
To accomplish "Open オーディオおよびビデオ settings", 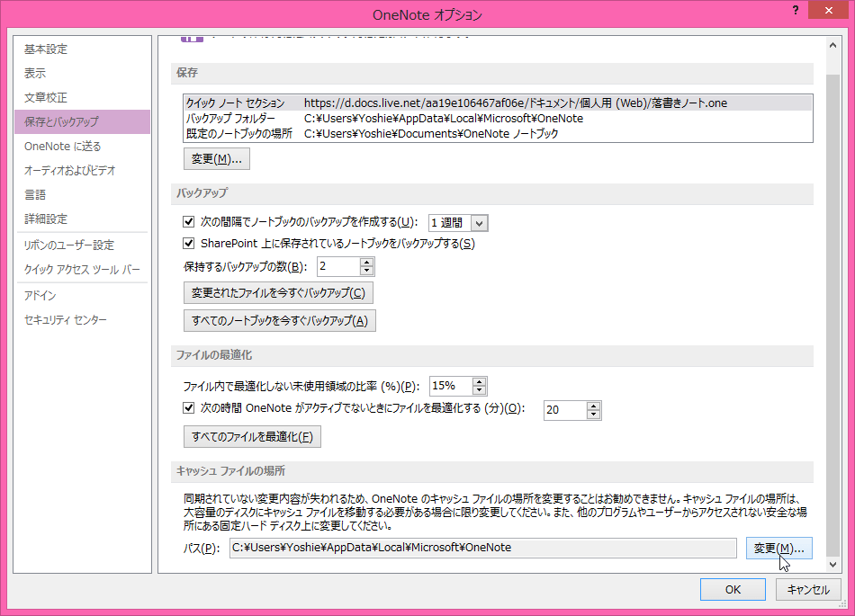I will [x=82, y=171].
